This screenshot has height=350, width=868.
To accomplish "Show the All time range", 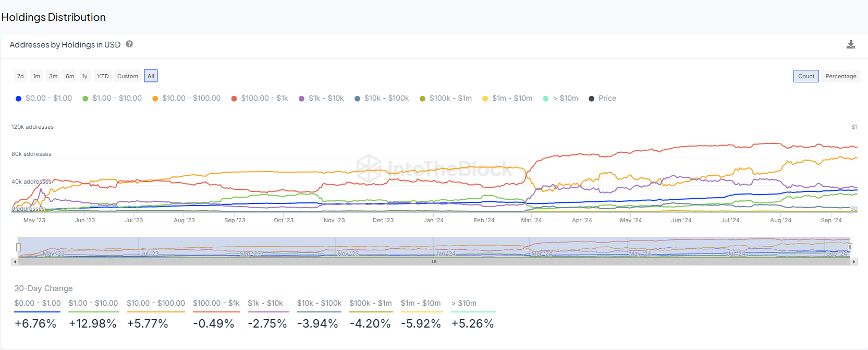I will [x=151, y=76].
